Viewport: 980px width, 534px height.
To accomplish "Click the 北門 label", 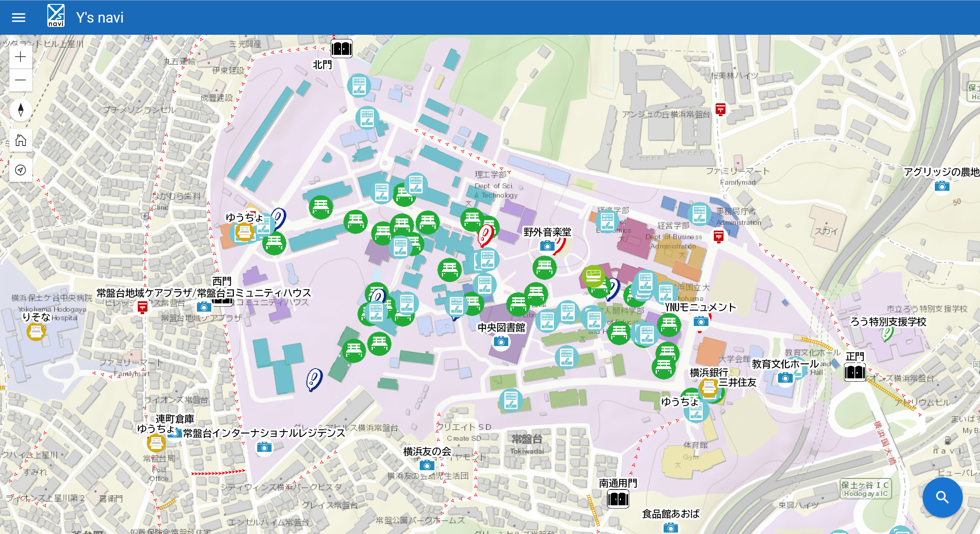I will point(322,65).
